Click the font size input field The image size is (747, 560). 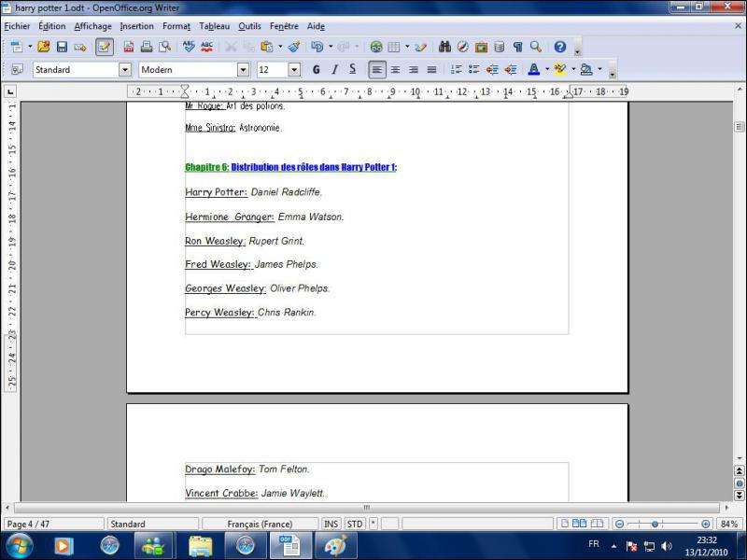pos(273,69)
